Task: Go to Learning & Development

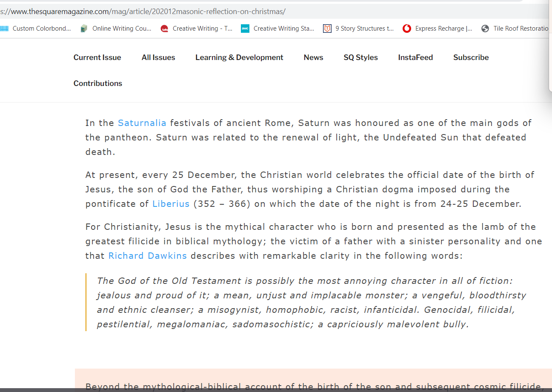Action: click(239, 57)
